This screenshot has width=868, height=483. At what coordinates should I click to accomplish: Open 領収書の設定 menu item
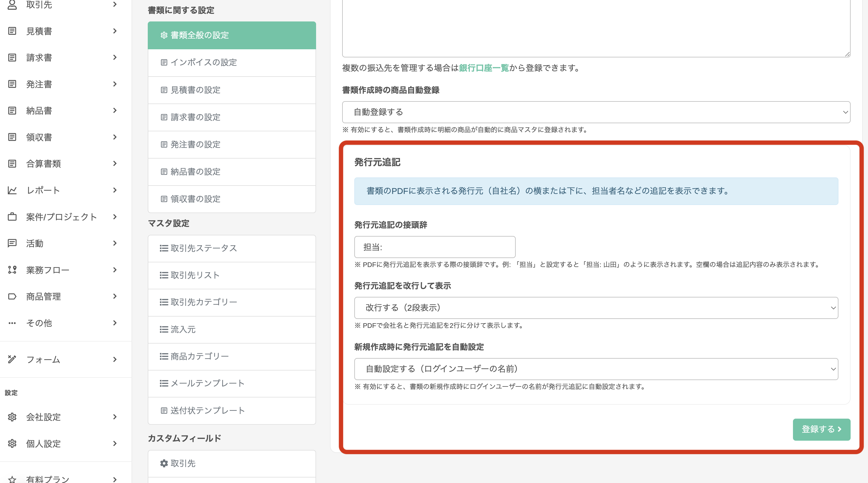click(x=232, y=199)
